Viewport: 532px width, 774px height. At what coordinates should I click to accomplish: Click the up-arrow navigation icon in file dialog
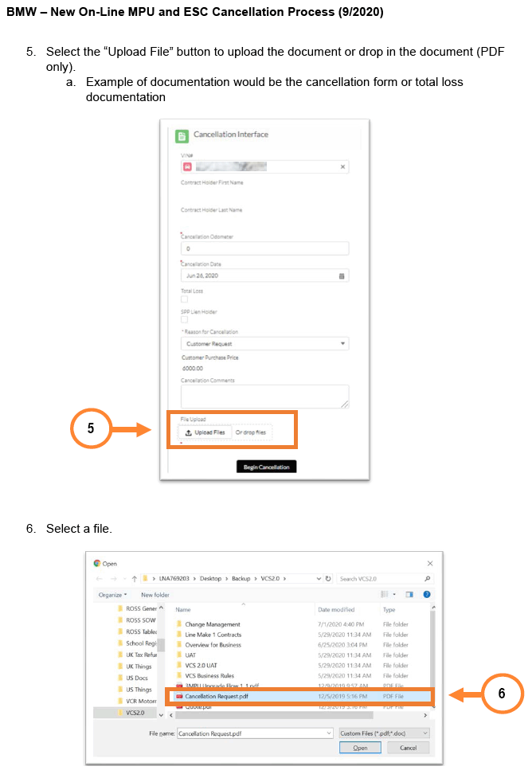(x=135, y=578)
